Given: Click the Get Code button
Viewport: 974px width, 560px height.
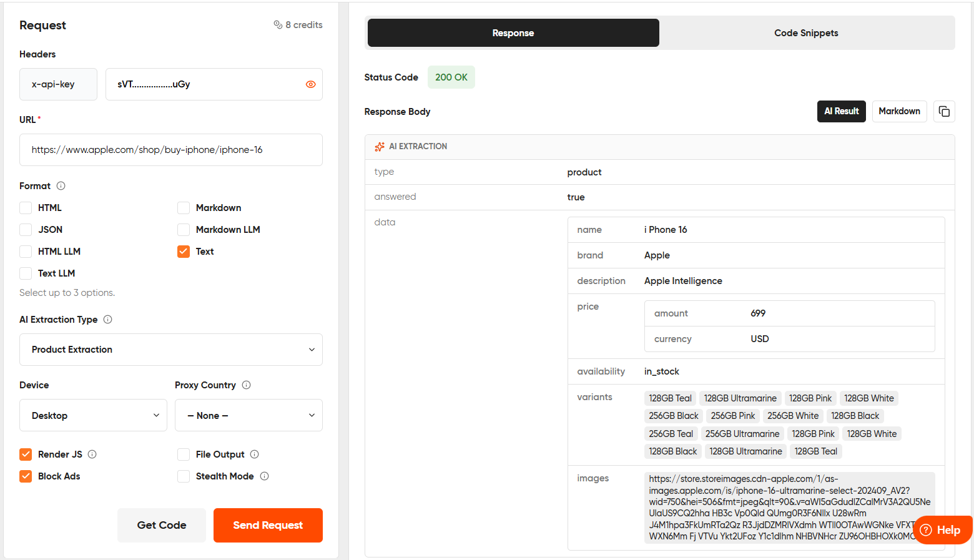Looking at the screenshot, I should (x=162, y=525).
